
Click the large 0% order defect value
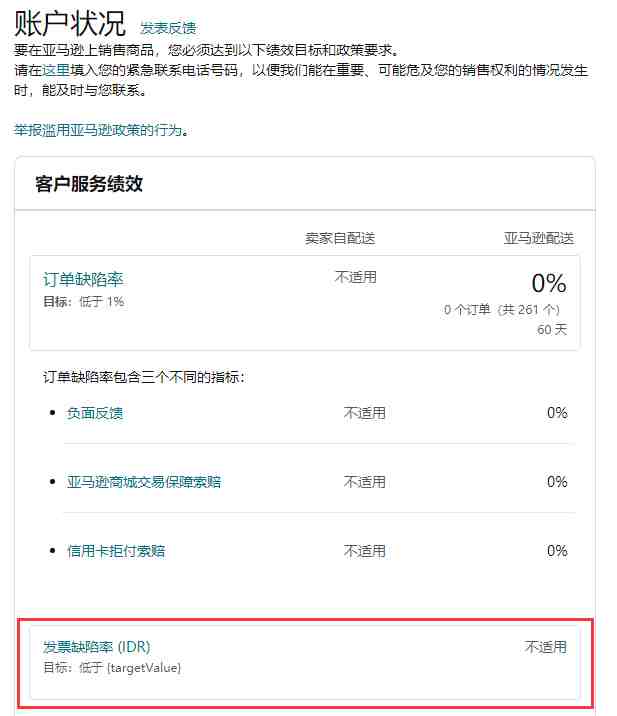pos(549,283)
